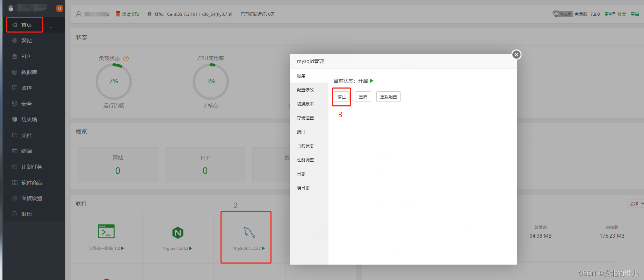Select the 性能调整 tab
The image size is (644, 280).
tap(309, 160)
